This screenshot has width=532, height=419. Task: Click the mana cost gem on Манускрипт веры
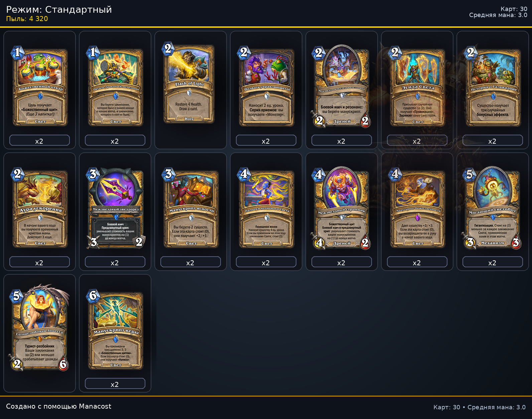point(93,296)
